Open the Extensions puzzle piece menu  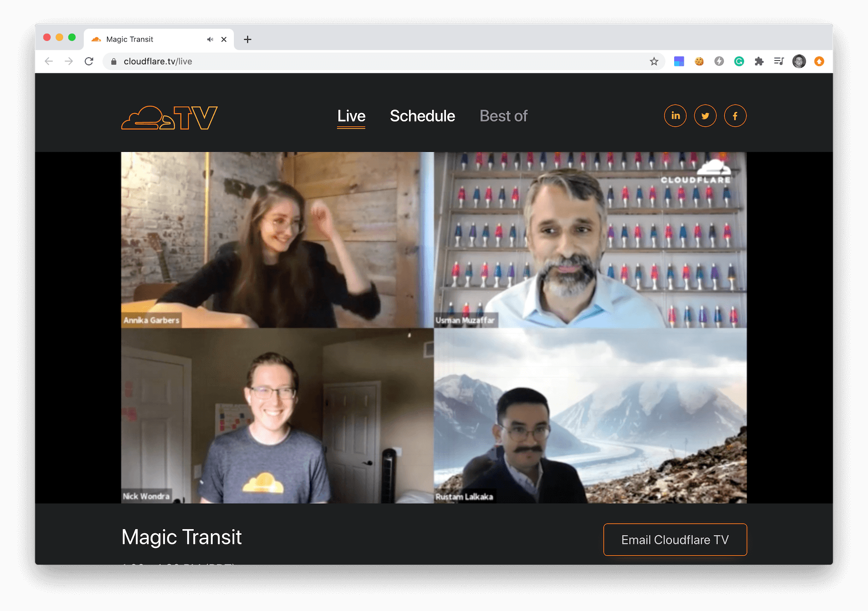click(x=759, y=61)
